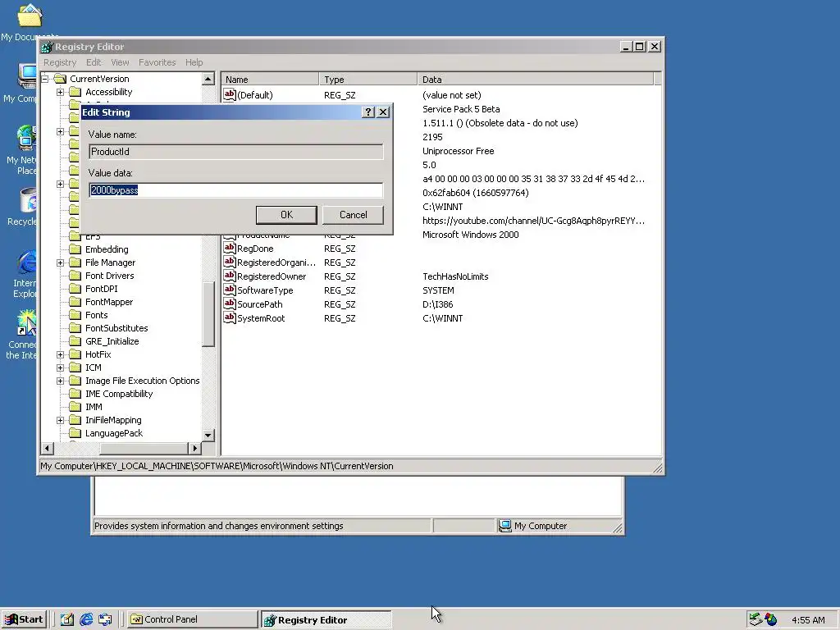Open the Start menu

[x=24, y=620]
